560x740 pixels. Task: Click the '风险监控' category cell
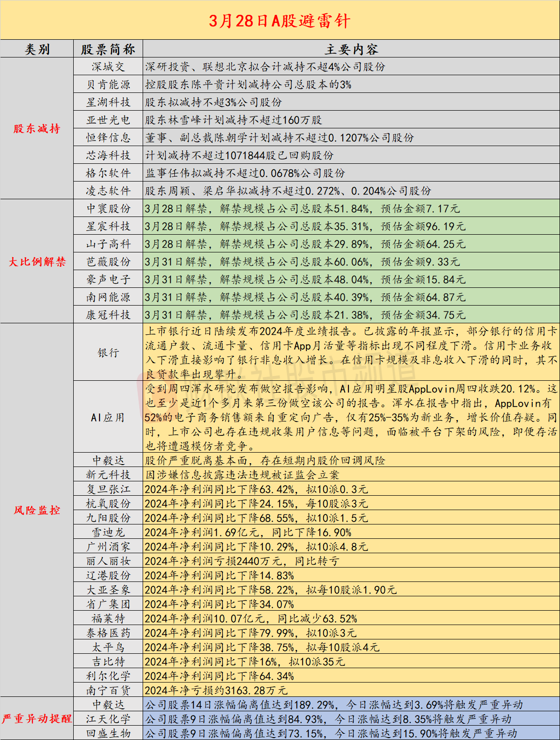click(x=37, y=510)
